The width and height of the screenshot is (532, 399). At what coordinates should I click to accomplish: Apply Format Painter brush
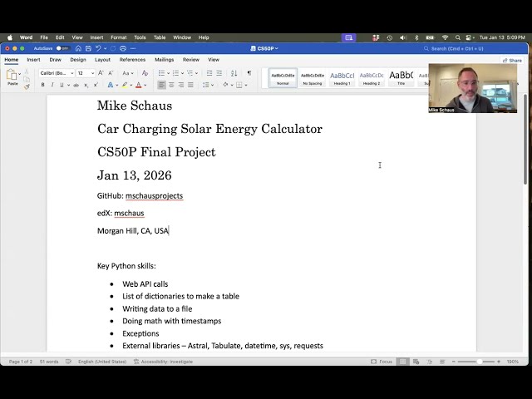coord(27,86)
